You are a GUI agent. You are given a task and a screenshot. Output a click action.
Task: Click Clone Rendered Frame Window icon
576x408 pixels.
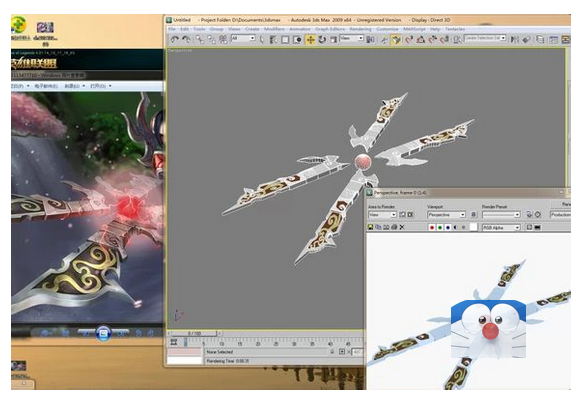coord(386,227)
